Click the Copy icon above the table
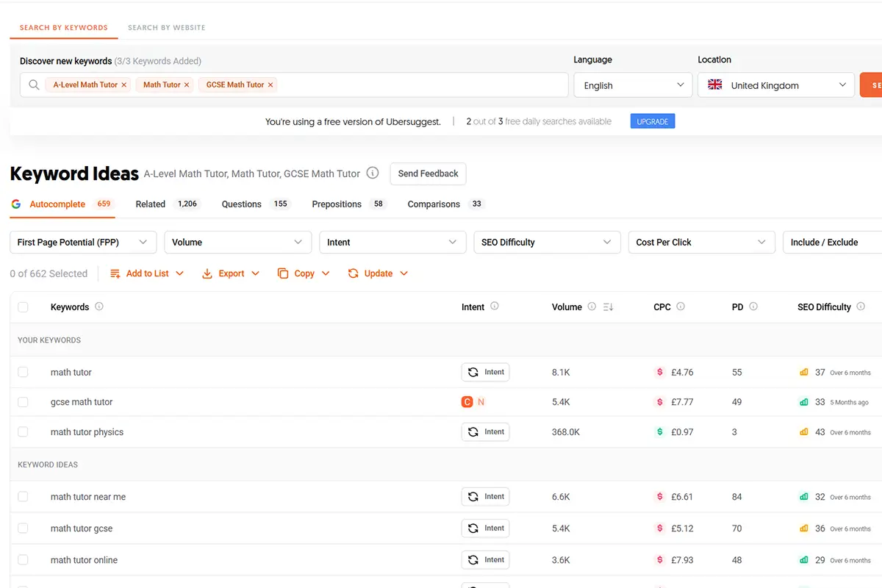This screenshot has width=882, height=588. click(284, 273)
